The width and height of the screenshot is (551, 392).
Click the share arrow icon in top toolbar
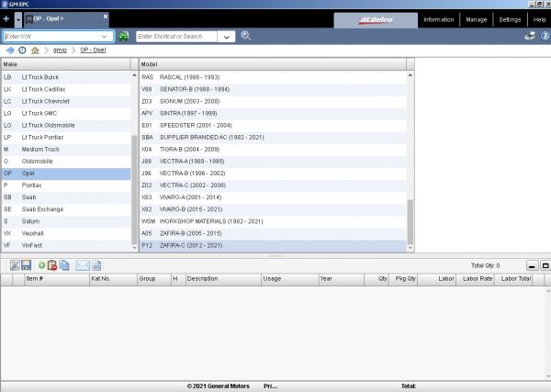click(x=530, y=36)
